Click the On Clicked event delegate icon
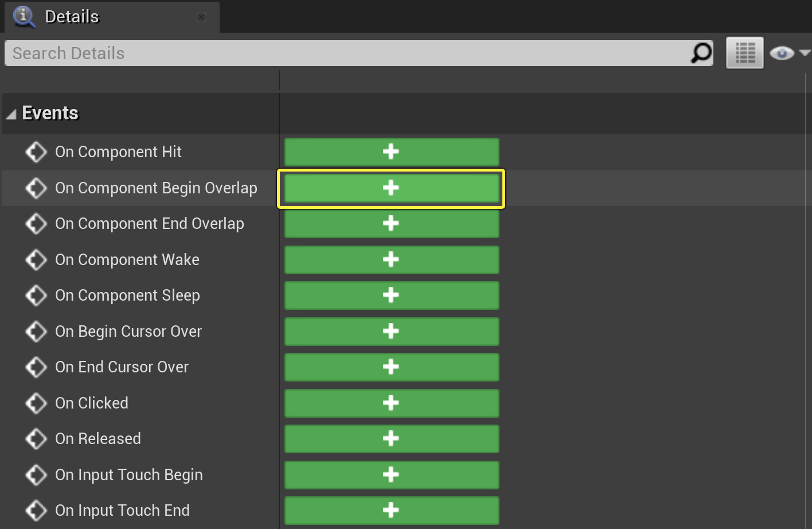This screenshot has width=812, height=529. [x=36, y=403]
